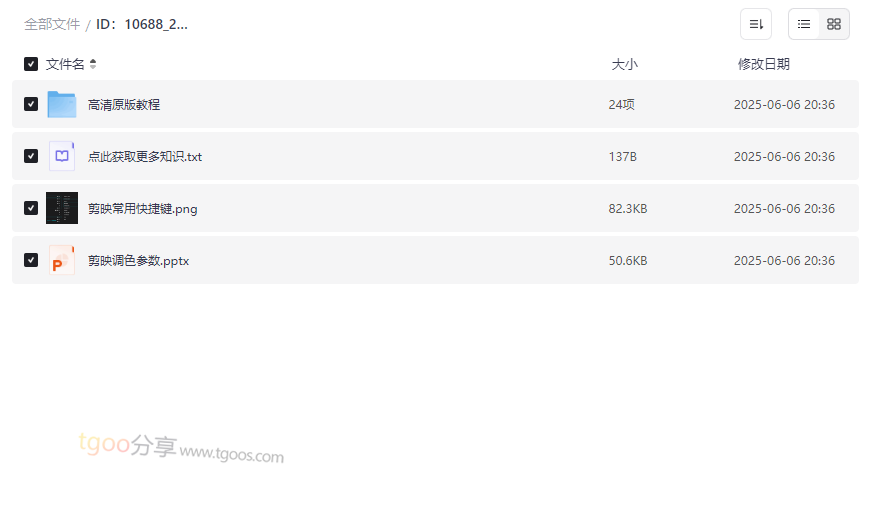Click the sort order icon
This screenshot has width=874, height=514.
coord(756,24)
